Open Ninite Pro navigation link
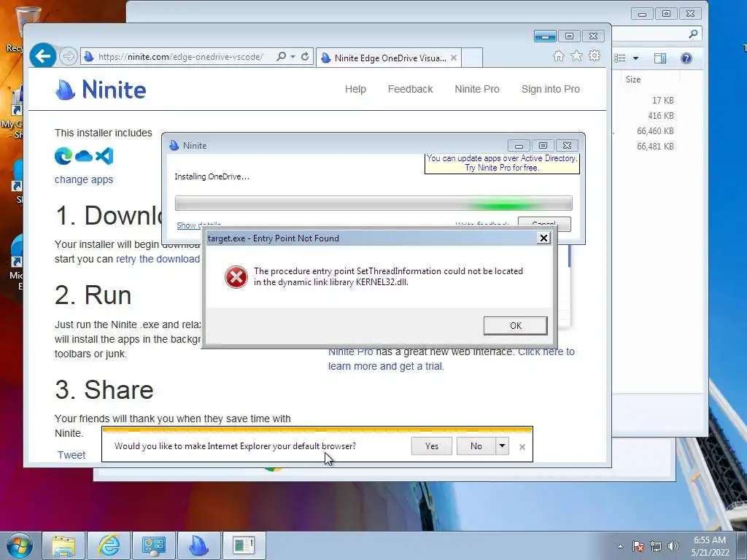747x560 pixels. [x=477, y=89]
